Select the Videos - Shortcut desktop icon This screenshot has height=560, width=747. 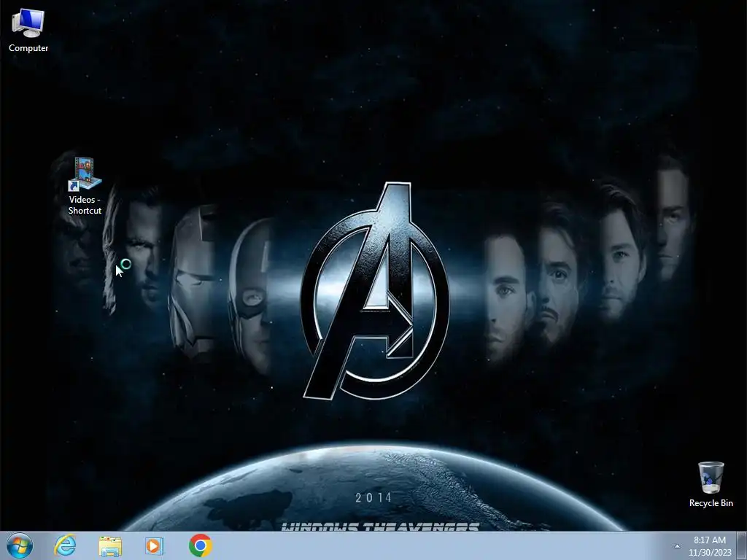point(85,186)
